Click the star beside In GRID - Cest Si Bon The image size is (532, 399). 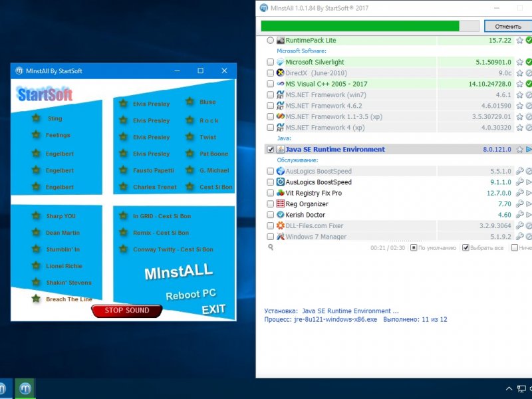coord(124,215)
